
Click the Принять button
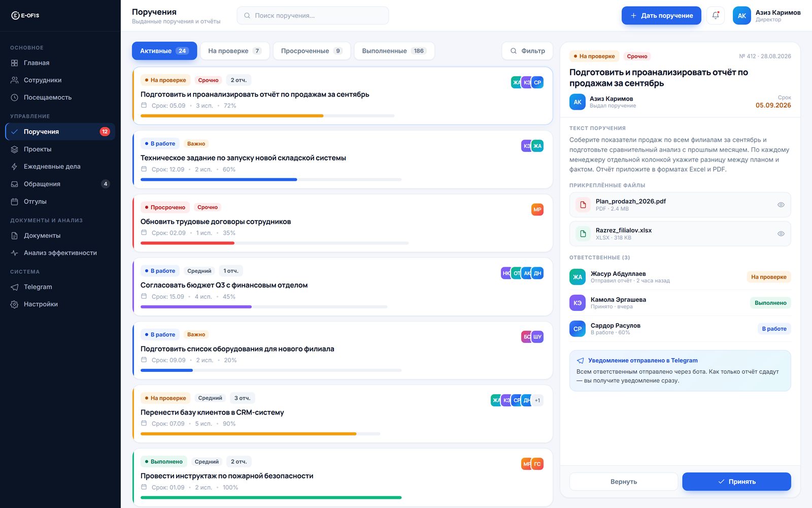pos(736,482)
